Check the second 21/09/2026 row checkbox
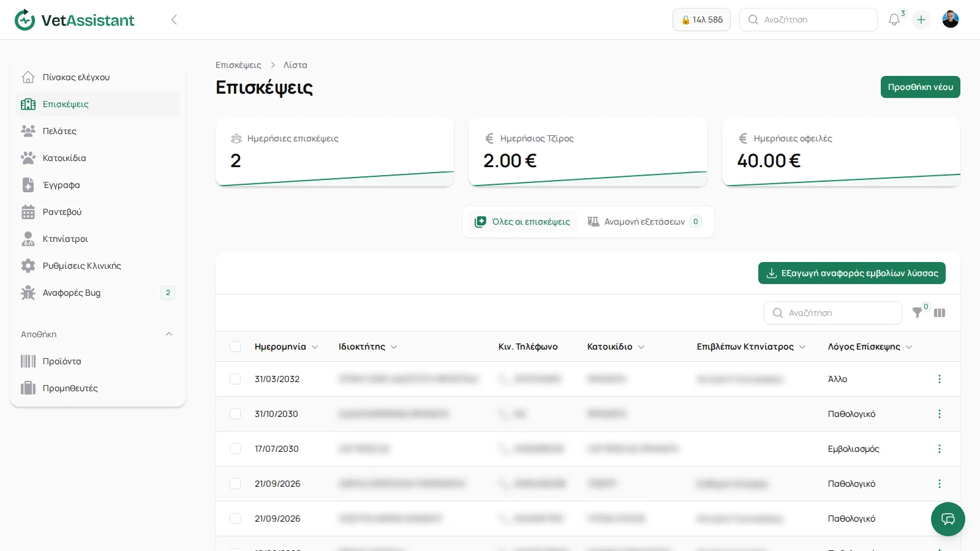Viewport: 980px width, 551px height. [x=235, y=519]
